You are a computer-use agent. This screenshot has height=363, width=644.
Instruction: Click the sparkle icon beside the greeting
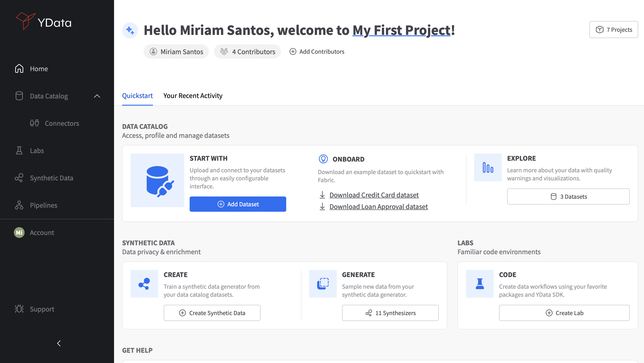point(130,30)
